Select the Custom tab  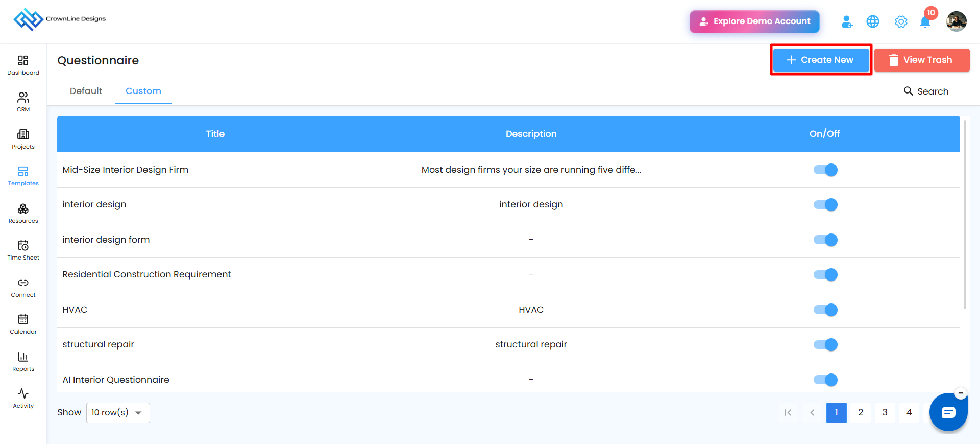(143, 91)
